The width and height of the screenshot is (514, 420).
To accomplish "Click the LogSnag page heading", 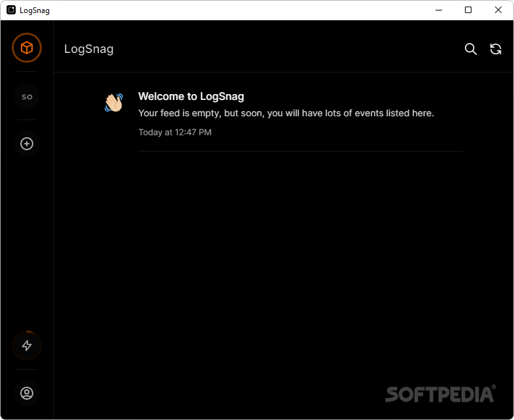I will tap(89, 49).
